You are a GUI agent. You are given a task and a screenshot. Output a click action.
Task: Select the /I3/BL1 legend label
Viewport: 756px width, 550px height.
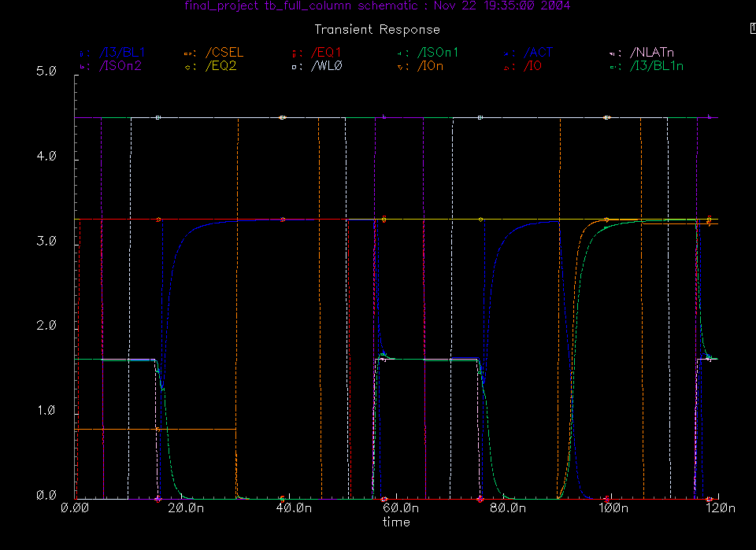point(122,53)
